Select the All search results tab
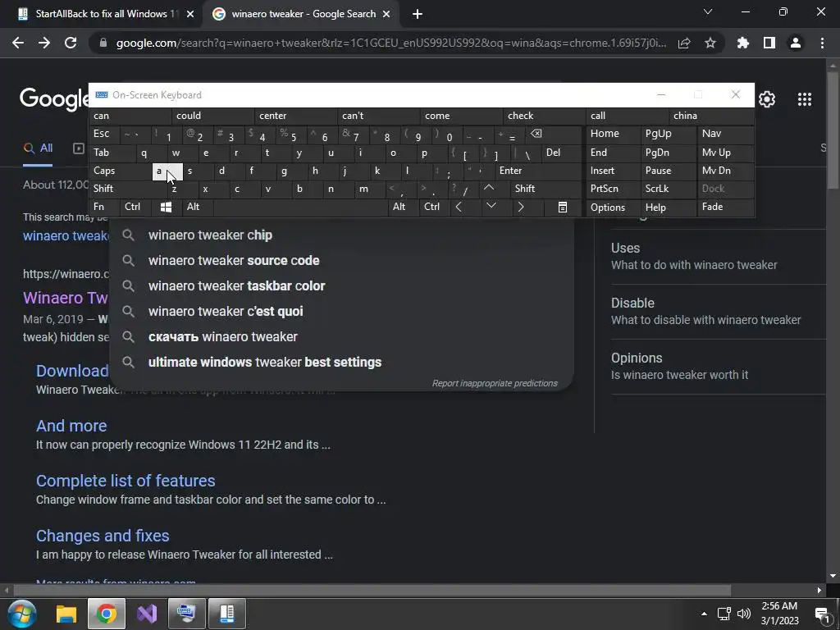Viewport: 840px width, 630px height. coord(38,148)
